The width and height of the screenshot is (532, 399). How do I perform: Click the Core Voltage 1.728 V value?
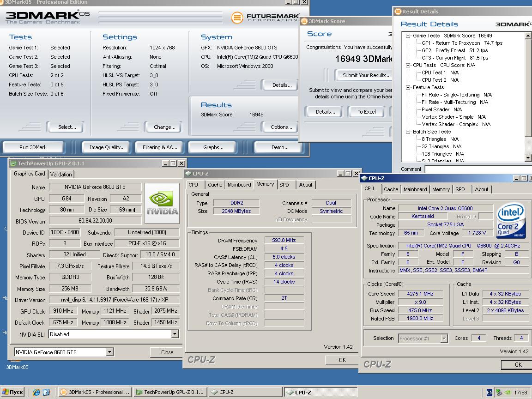coord(477,233)
